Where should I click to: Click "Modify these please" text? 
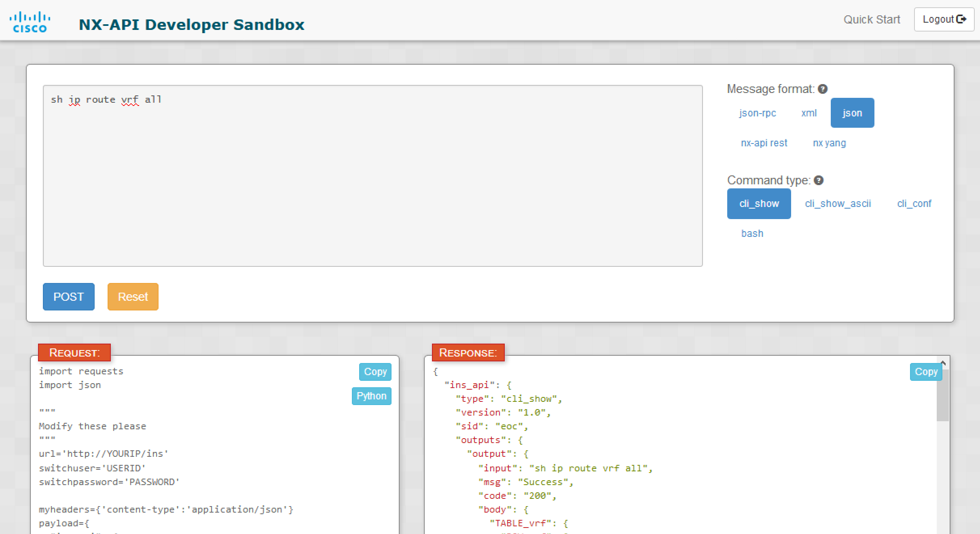click(x=92, y=426)
